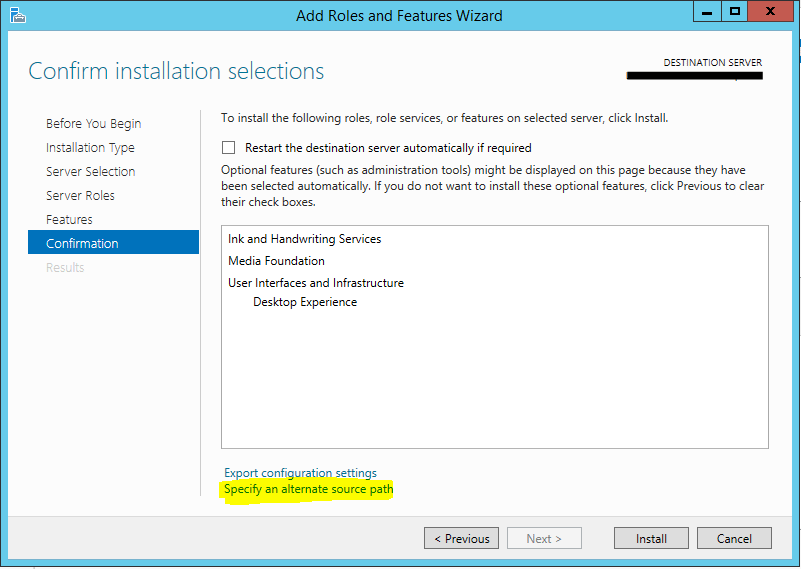Image resolution: width=801 pixels, height=569 pixels.
Task: Enable automatic restart of destination server
Action: click(229, 148)
